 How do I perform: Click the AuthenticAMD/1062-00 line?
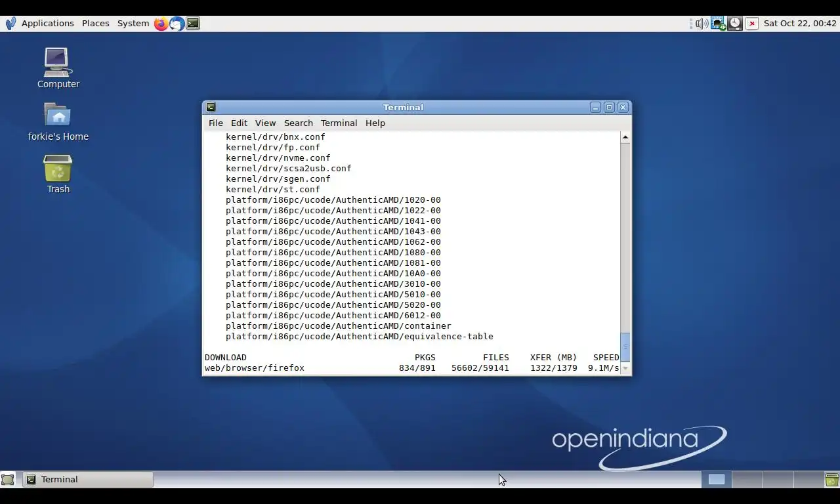coord(333,242)
